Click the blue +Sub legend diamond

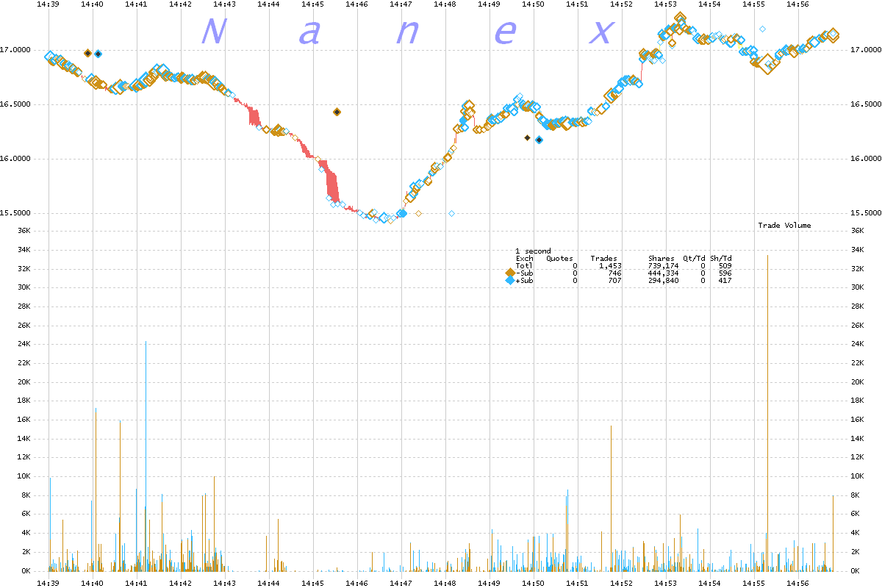[510, 281]
